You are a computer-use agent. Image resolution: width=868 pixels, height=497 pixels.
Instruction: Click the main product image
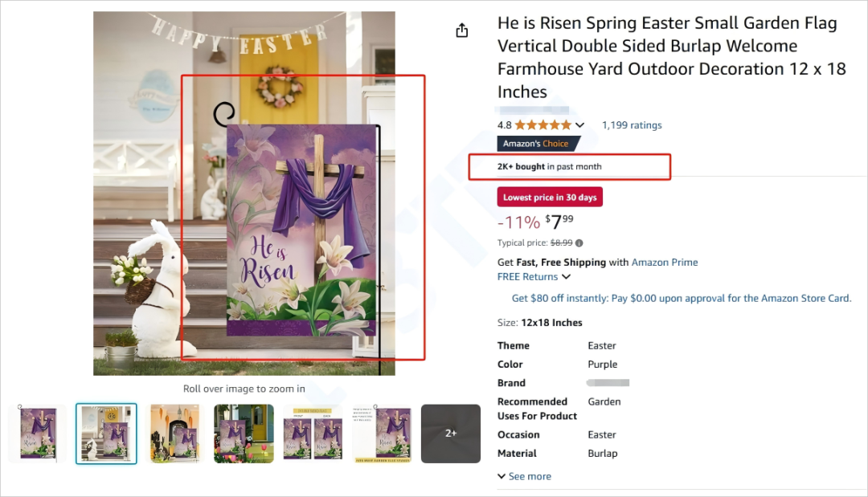click(x=244, y=193)
